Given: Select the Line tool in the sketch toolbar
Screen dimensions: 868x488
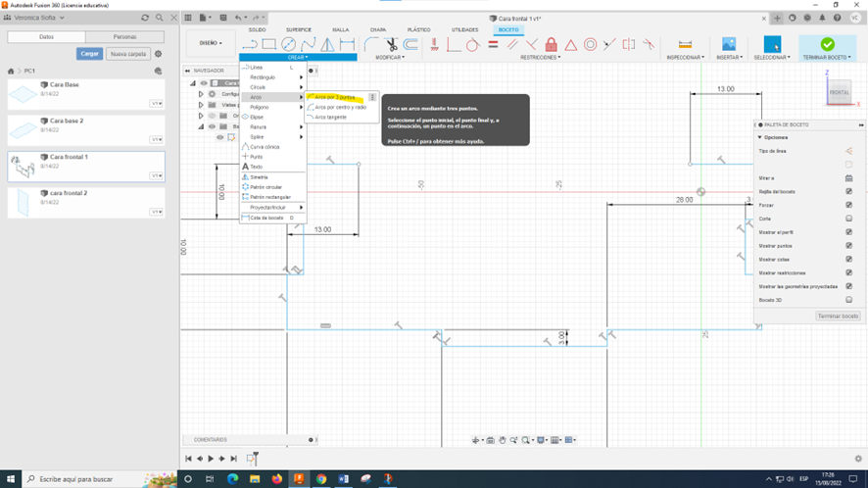Looking at the screenshot, I should [x=250, y=44].
